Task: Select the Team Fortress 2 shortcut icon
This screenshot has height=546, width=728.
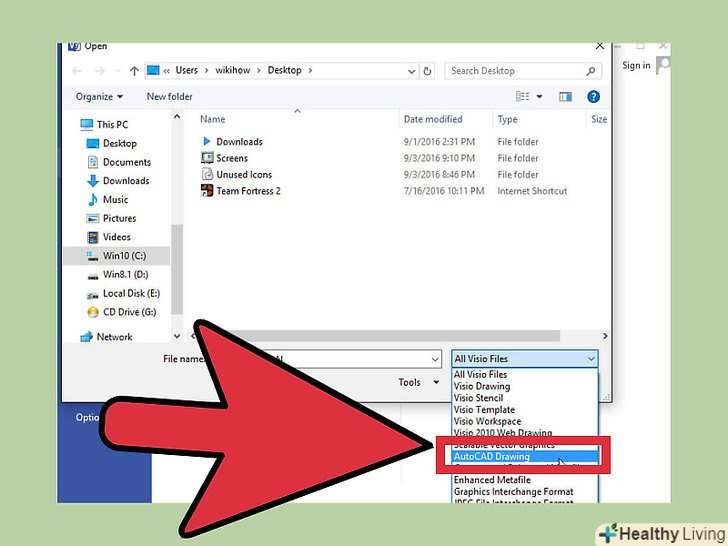Action: [207, 190]
